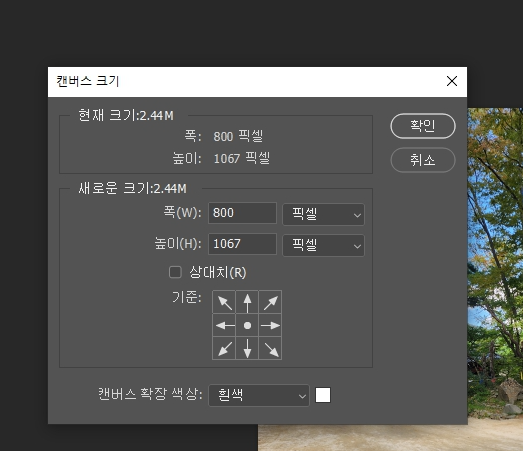Set anchor to bottom-right arrow
Screen dimensions: 523x451
tap(270, 348)
